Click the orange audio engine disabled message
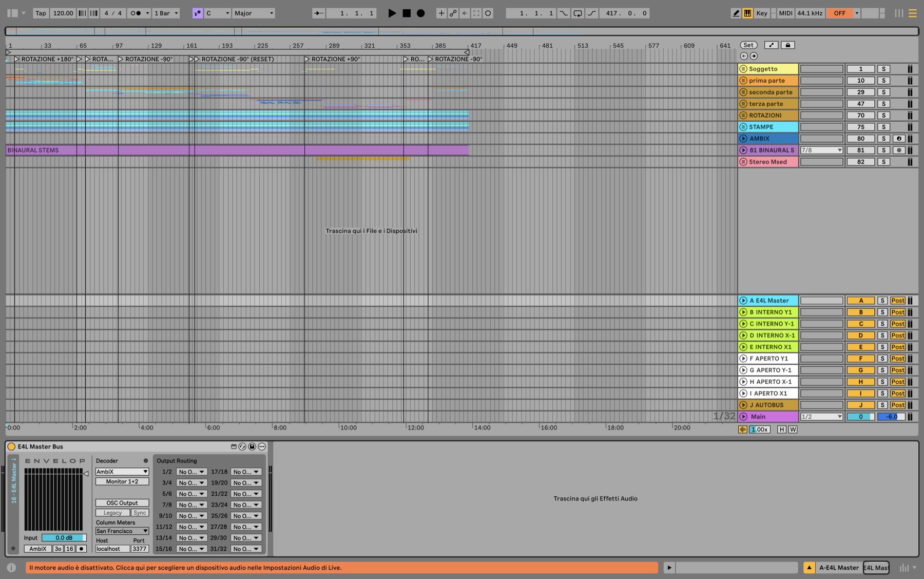924x579 pixels. click(x=341, y=568)
